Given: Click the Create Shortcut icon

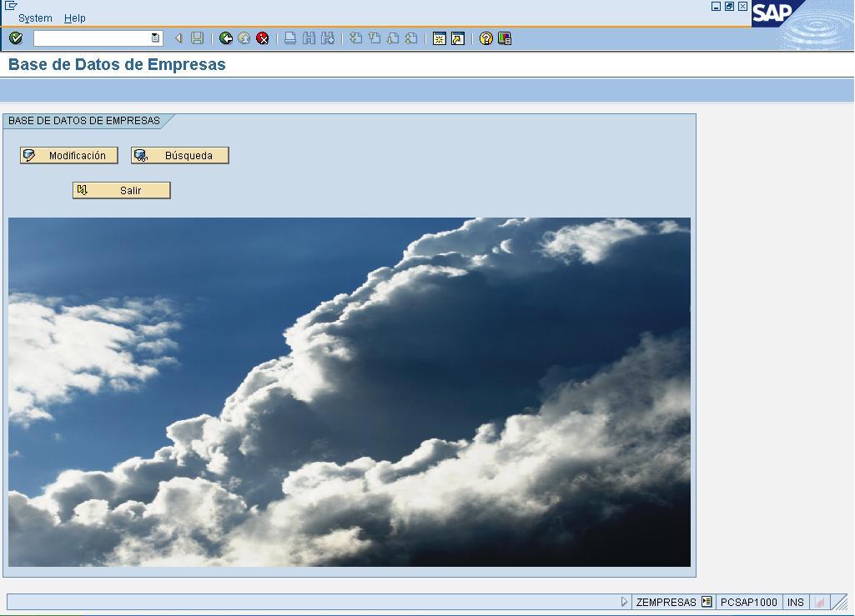Looking at the screenshot, I should pos(458,38).
